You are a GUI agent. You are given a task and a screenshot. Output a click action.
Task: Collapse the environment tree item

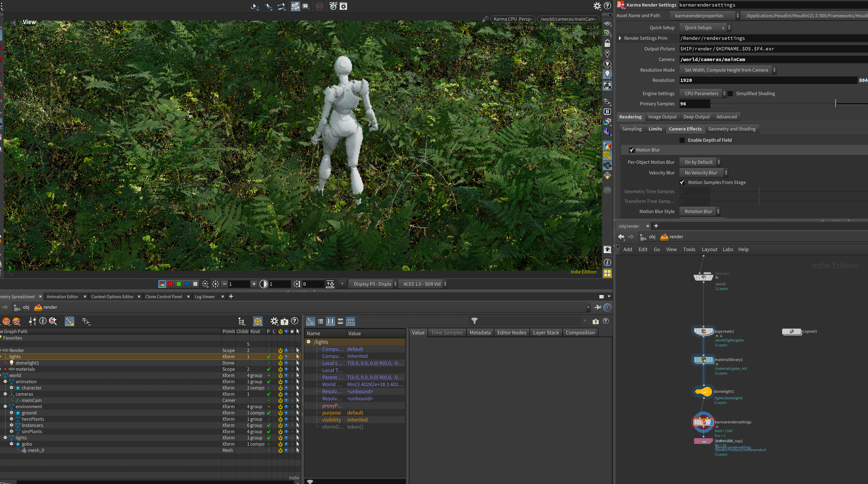(5, 406)
